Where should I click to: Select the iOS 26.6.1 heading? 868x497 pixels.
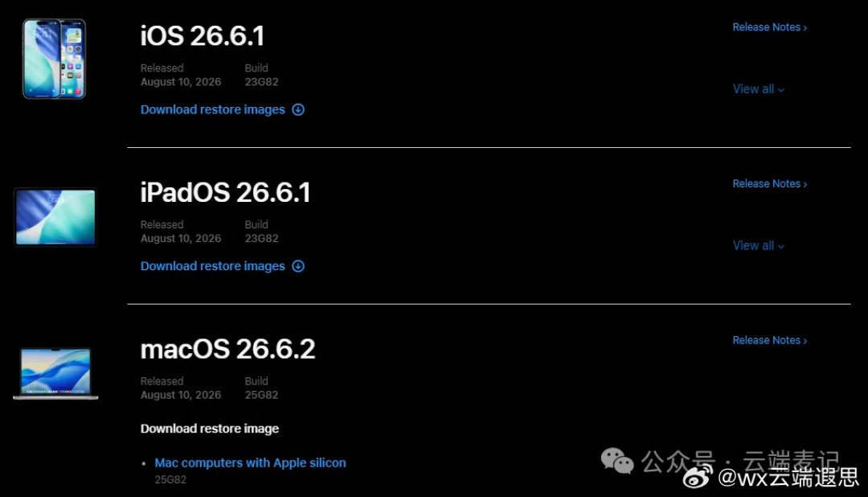click(x=202, y=36)
